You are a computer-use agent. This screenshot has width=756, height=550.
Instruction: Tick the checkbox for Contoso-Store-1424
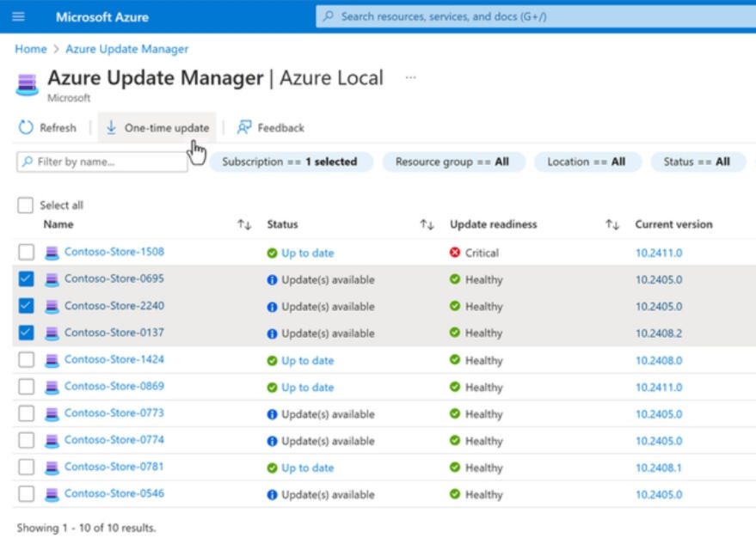27,360
